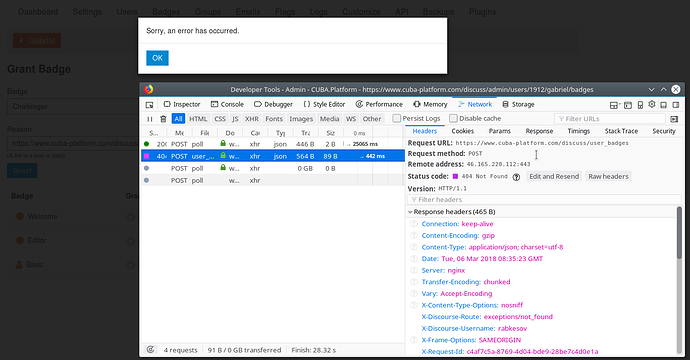Open the Storage panel
The image size is (690, 360).
[x=518, y=104]
